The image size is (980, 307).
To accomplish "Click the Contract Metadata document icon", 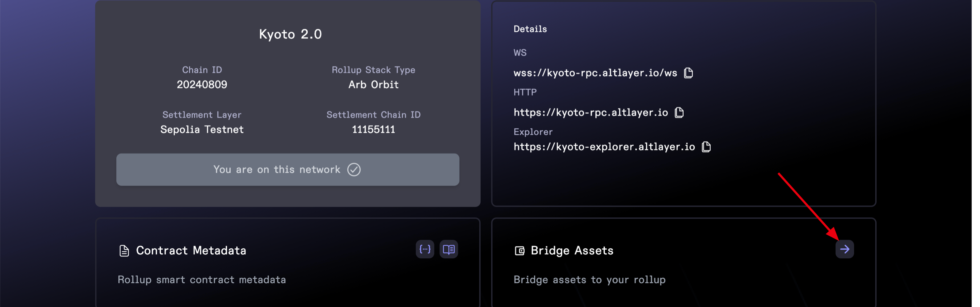I will point(124,251).
